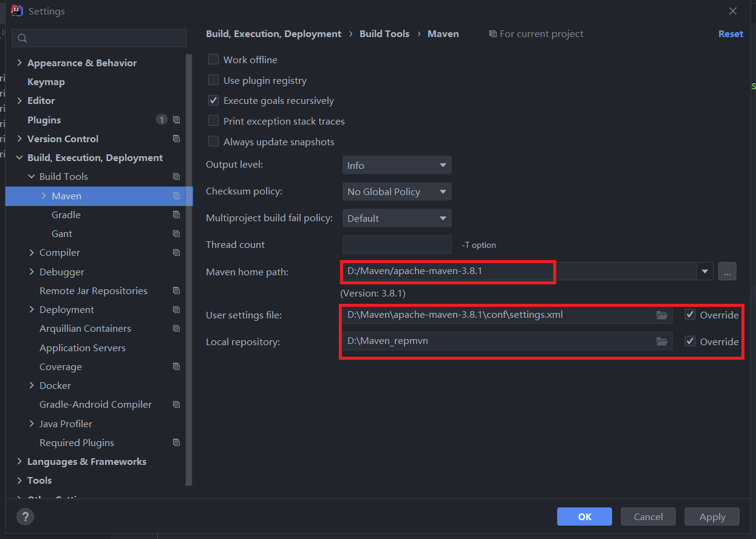Click the Cancel button

[x=648, y=517]
